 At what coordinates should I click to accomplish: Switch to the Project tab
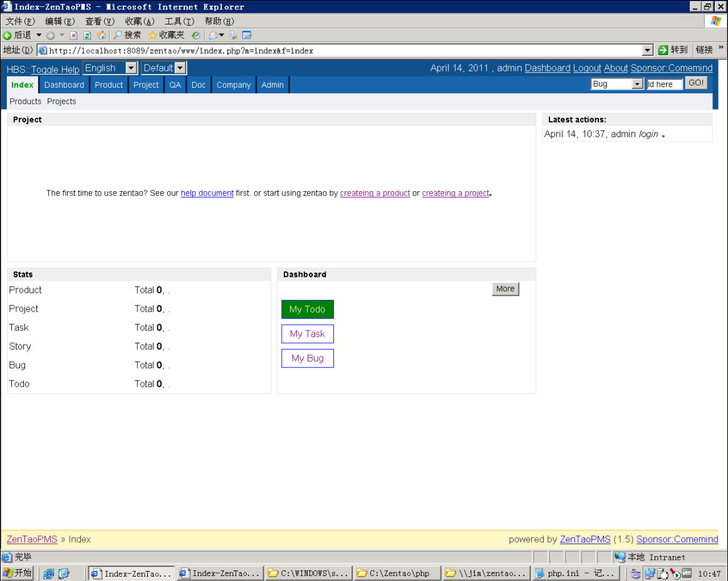146,85
